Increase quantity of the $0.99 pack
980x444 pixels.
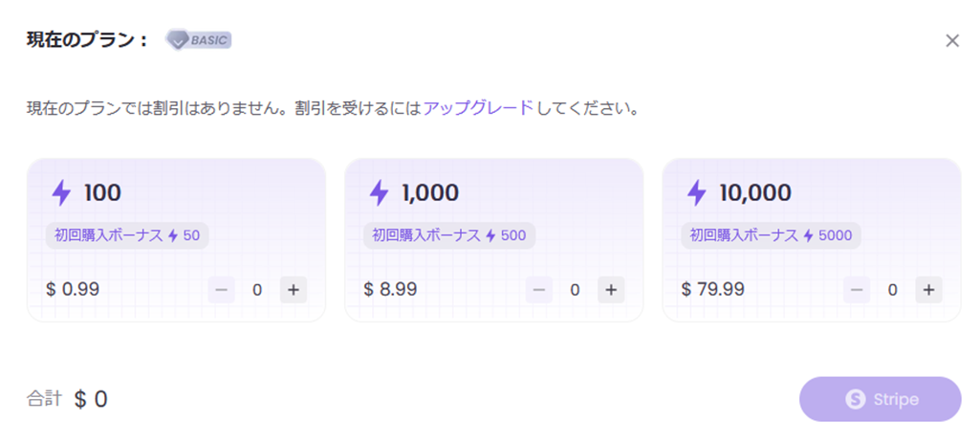point(294,290)
